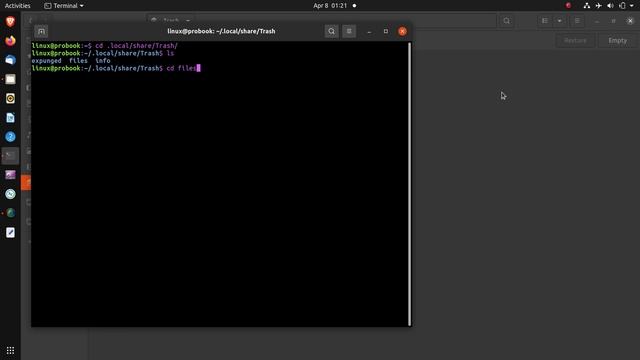
Task: Open Thunderbird mail from the dock
Action: (x=10, y=60)
